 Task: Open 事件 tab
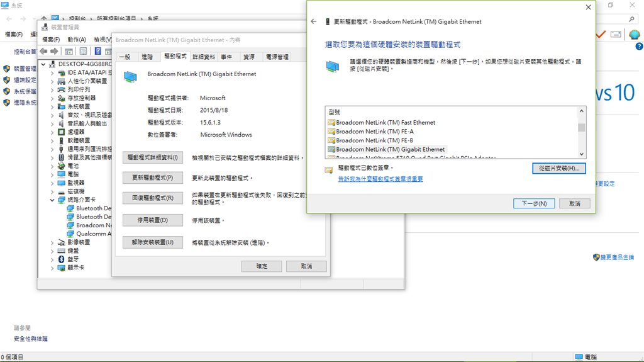(x=226, y=57)
